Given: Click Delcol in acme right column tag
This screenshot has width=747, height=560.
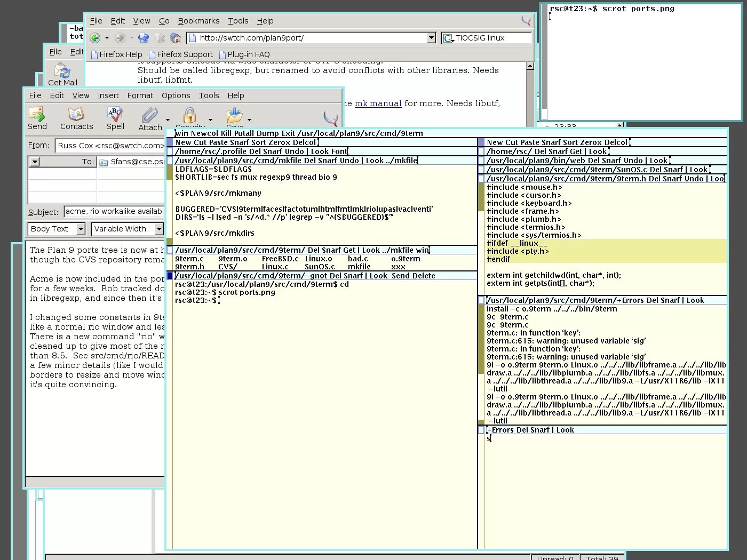Looking at the screenshot, I should pos(616,142).
